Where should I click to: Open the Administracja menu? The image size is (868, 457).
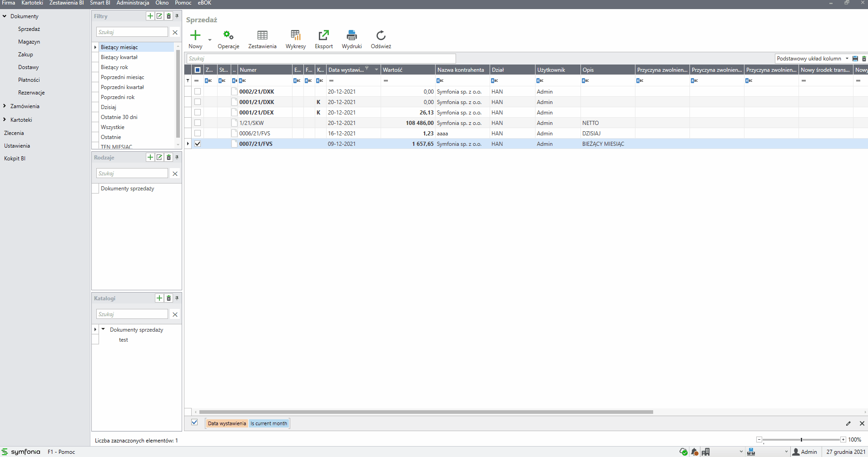(x=133, y=3)
